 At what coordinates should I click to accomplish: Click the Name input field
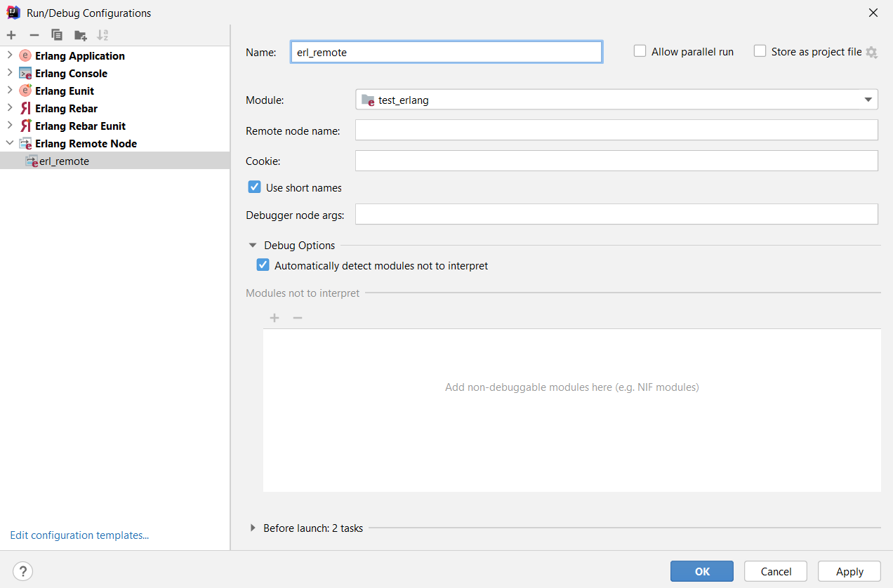pyautogui.click(x=446, y=52)
